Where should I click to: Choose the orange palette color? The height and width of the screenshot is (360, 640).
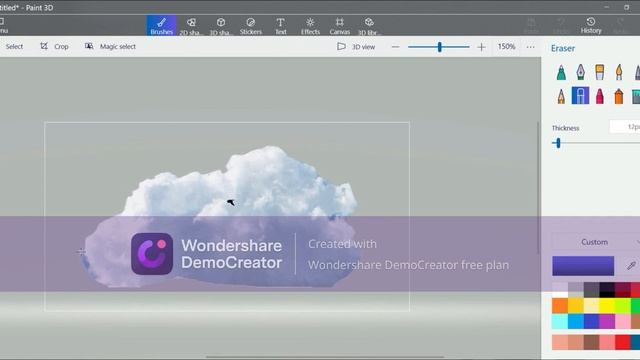tap(560, 305)
